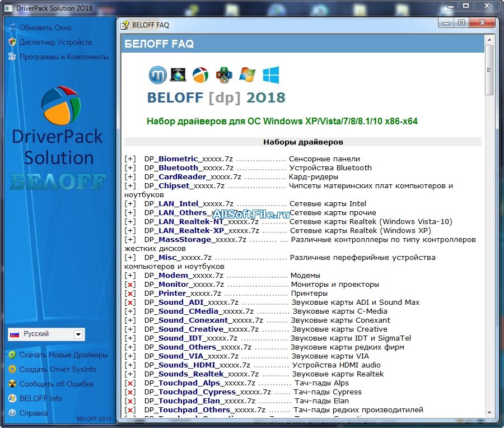Click the Справка help icon
Image resolution: width=504 pixels, height=428 pixels.
coord(12,412)
